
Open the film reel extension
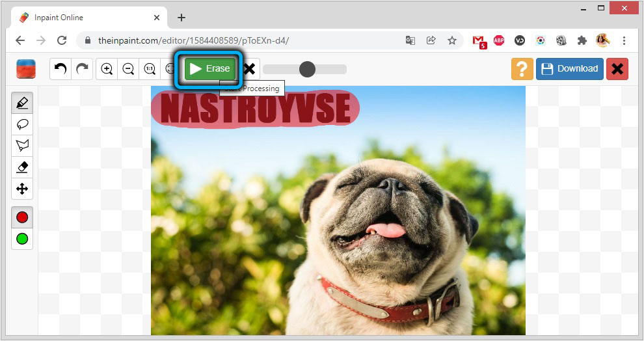click(561, 40)
